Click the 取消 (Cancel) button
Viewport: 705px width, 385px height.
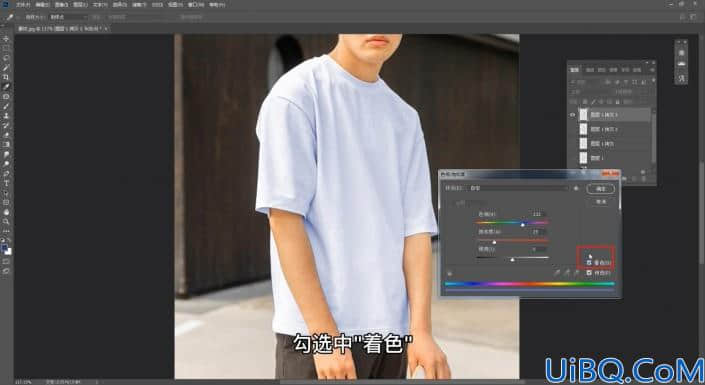601,201
